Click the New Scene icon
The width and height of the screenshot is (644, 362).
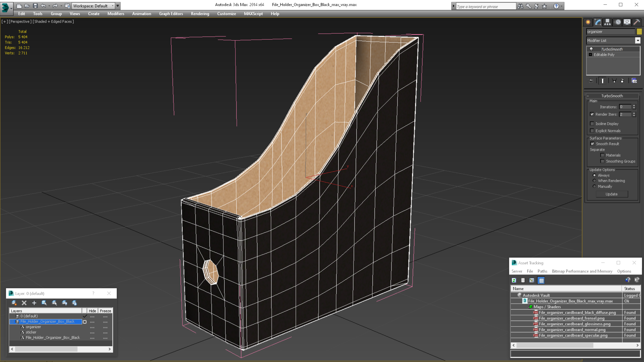[x=19, y=6]
